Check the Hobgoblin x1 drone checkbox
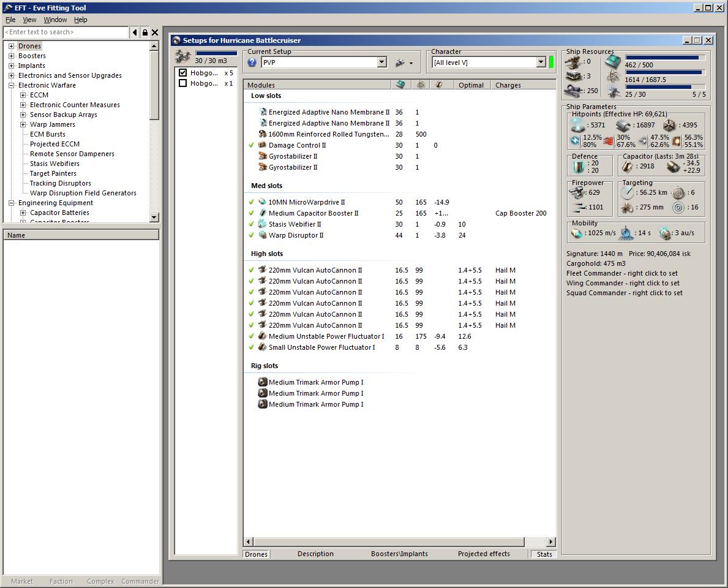 pyautogui.click(x=182, y=83)
